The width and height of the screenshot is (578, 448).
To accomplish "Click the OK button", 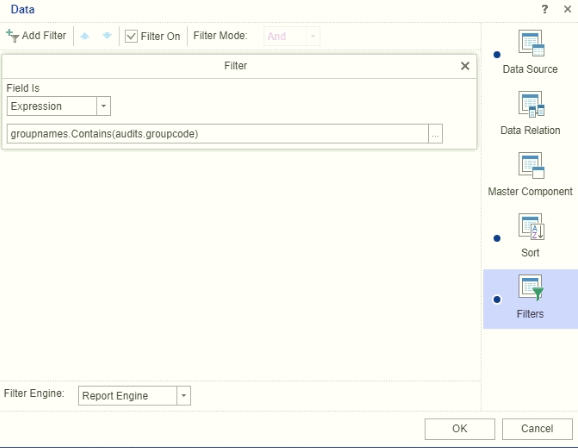I will 460,428.
